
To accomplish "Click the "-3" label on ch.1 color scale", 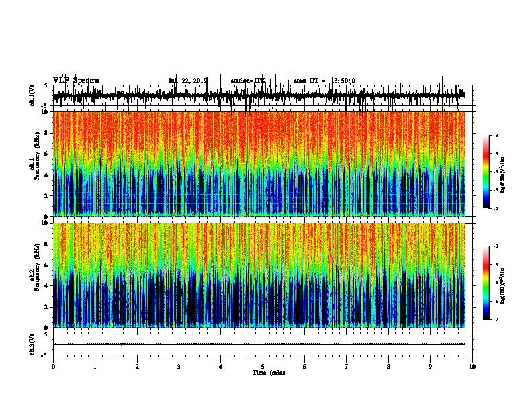I will 495,136.
